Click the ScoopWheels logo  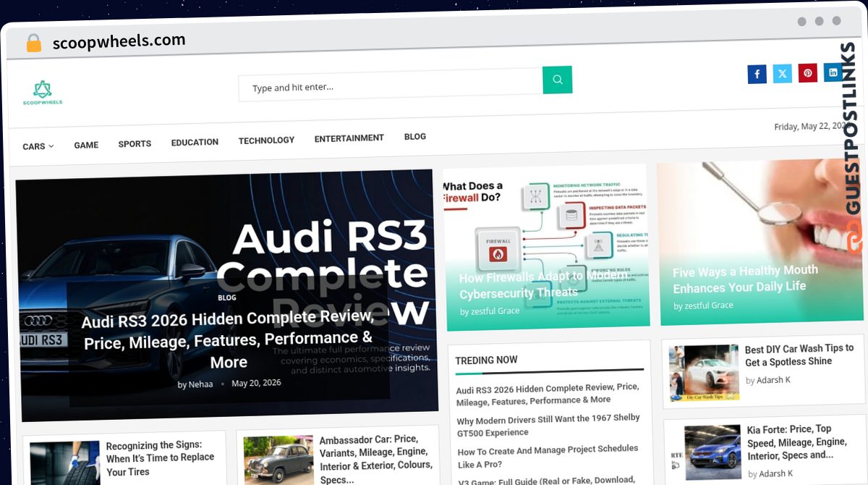(43, 93)
